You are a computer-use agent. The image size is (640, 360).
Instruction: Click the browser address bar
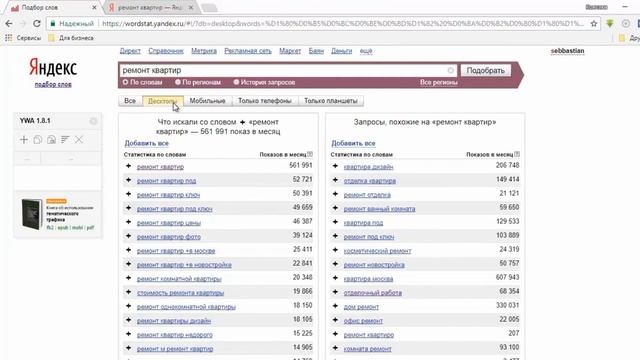343,24
